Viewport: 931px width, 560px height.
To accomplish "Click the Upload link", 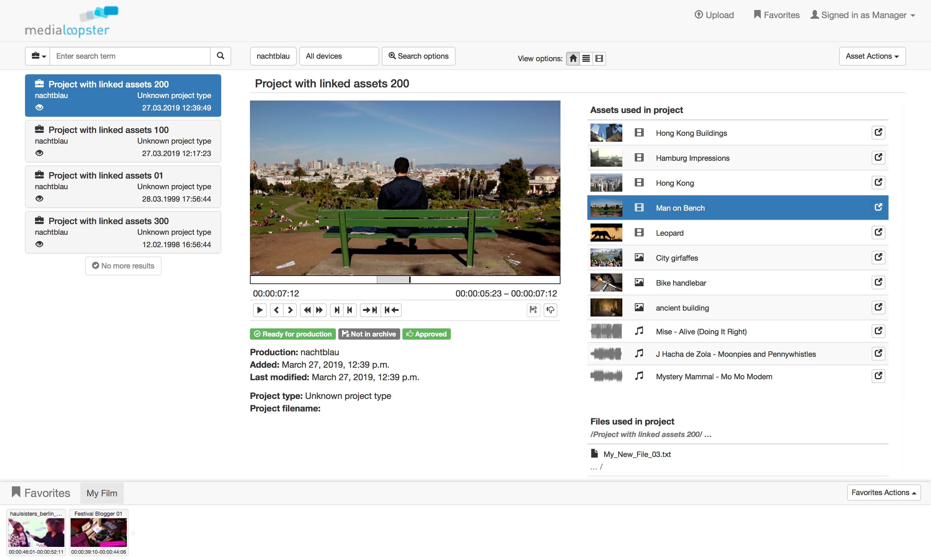I will coord(714,15).
